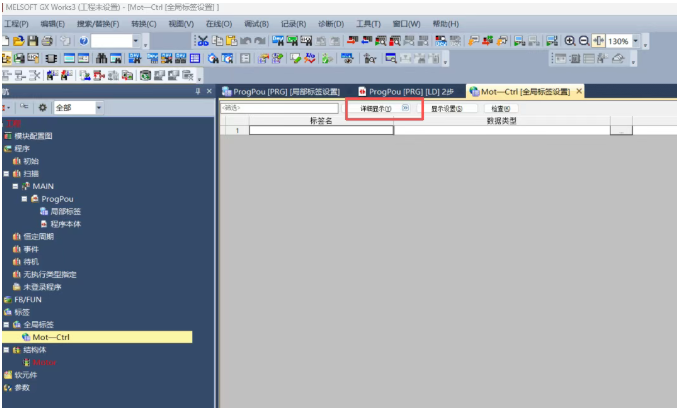The width and height of the screenshot is (677, 408).
Task: Click the 标签名 input cell in row 1
Action: [320, 130]
